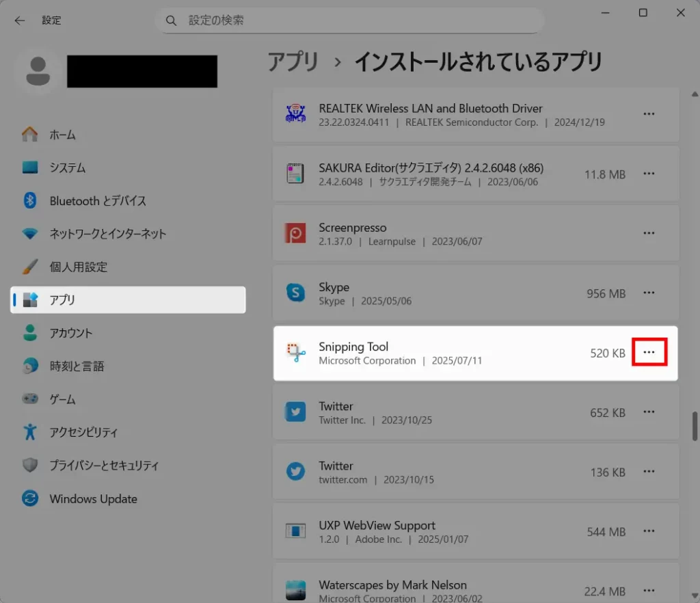Go back with the back arrow
The image size is (700, 603).
tap(20, 21)
